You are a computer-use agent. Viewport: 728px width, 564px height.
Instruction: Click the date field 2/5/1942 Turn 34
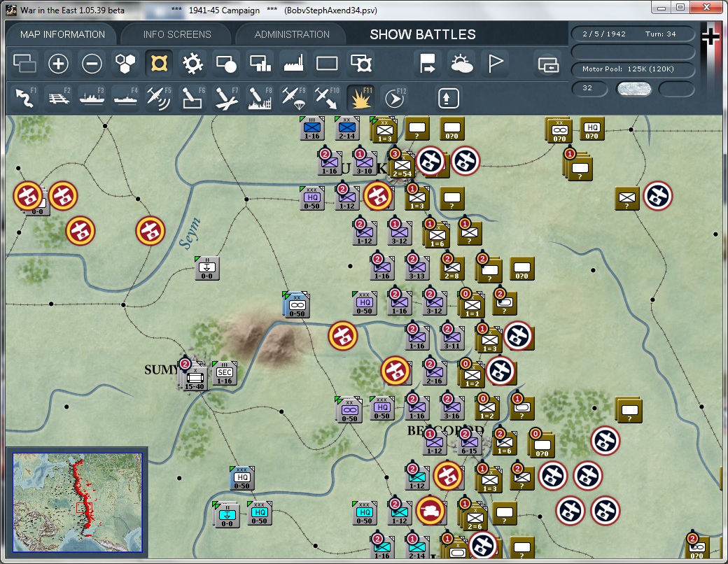[x=632, y=34]
